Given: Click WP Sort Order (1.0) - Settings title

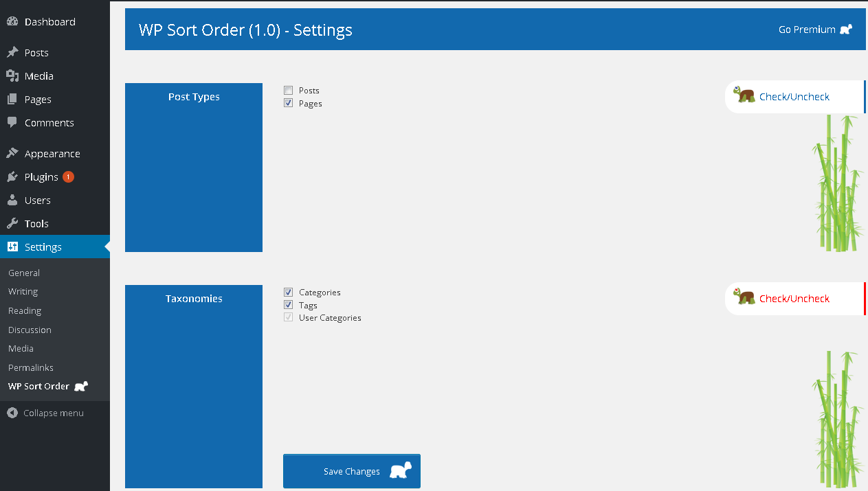Looking at the screenshot, I should coord(245,30).
